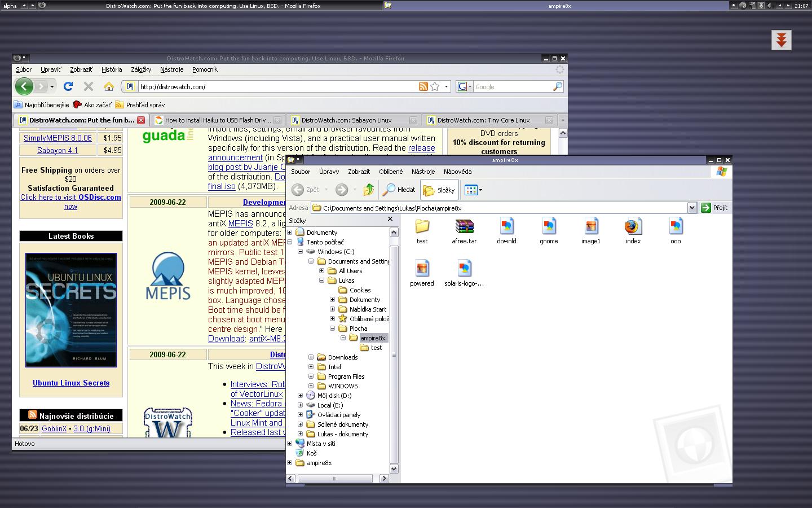Go back in the Firefox window
Viewport: 812px width, 508px height.
tap(24, 86)
